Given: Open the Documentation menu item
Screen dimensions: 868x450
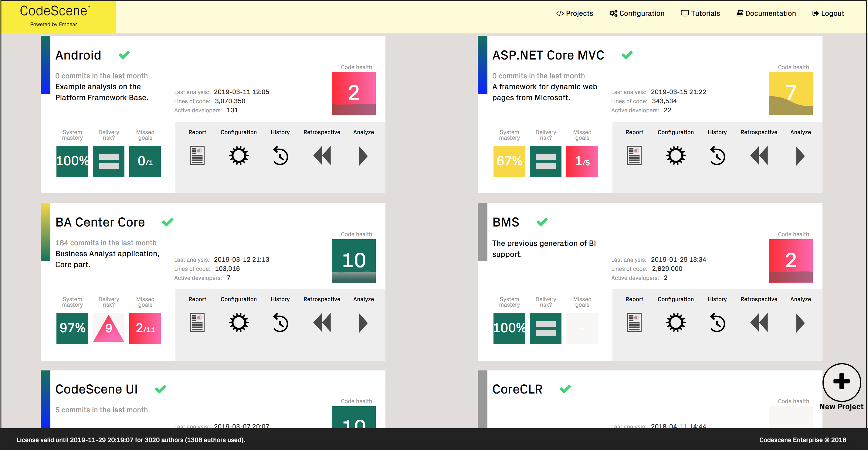Looking at the screenshot, I should 766,13.
